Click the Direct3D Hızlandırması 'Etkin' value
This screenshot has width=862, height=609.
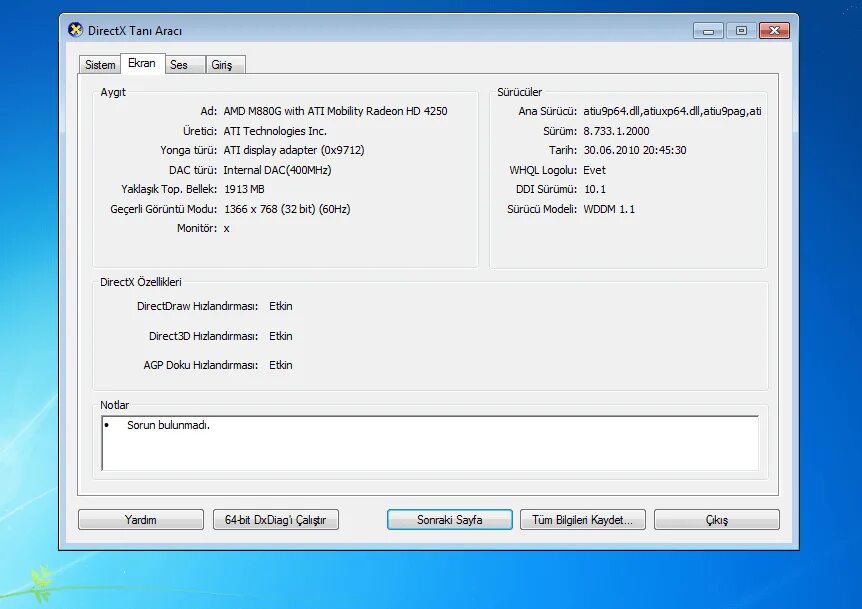tap(280, 336)
